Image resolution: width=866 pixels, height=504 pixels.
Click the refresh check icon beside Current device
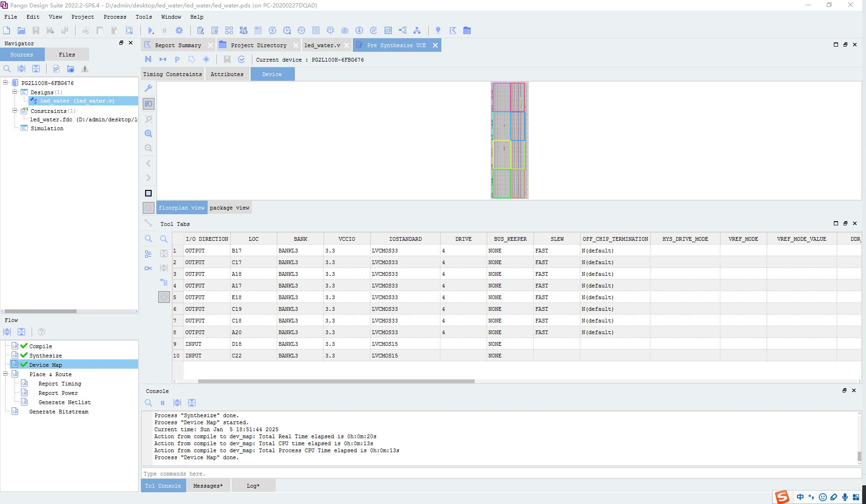click(242, 59)
